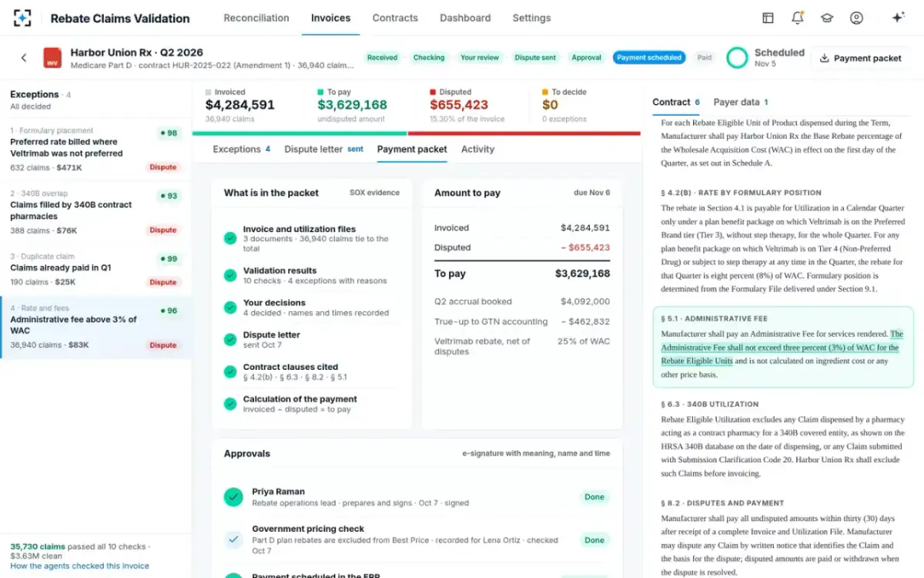Viewport: 924px width, 578px height.
Task: Click the 'SOX evidence' label
Action: point(374,193)
